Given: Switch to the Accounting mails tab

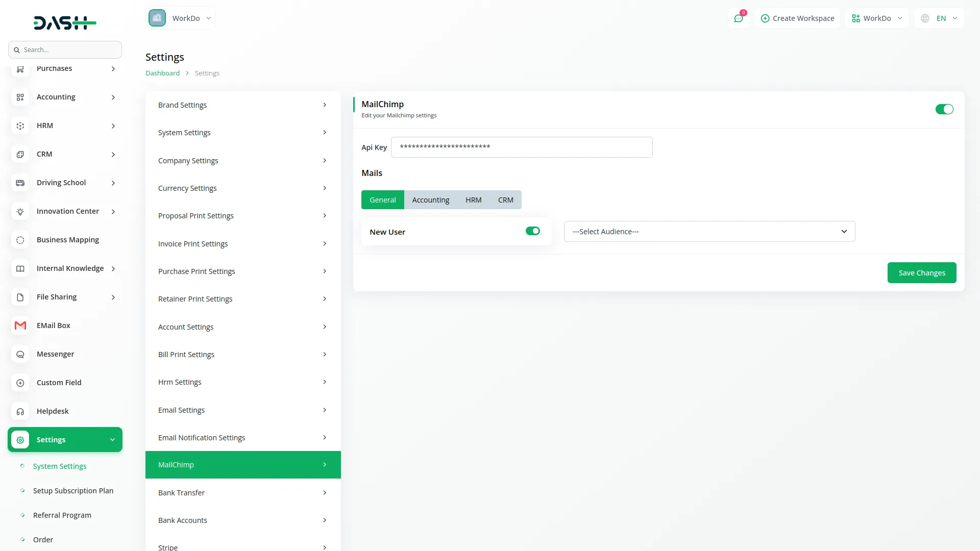Looking at the screenshot, I should 430,200.
